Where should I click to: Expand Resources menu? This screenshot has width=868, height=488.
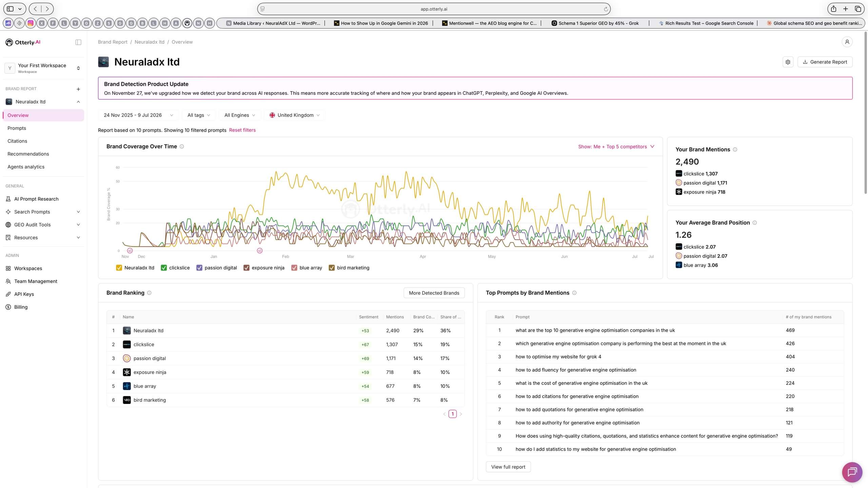click(43, 238)
